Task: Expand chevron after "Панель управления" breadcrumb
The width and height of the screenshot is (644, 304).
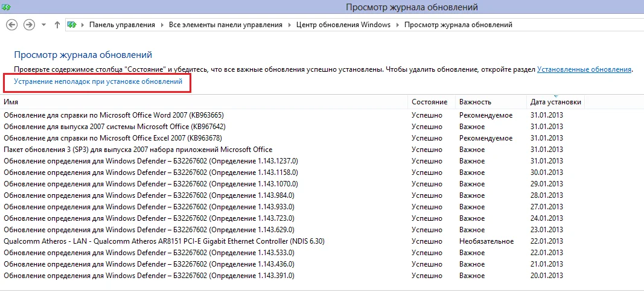Action: [162, 25]
